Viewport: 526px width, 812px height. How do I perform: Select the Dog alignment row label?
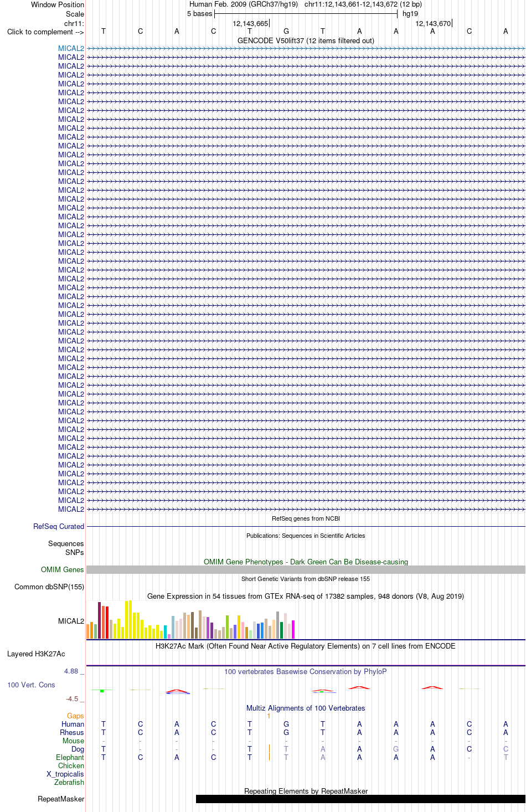78,749
